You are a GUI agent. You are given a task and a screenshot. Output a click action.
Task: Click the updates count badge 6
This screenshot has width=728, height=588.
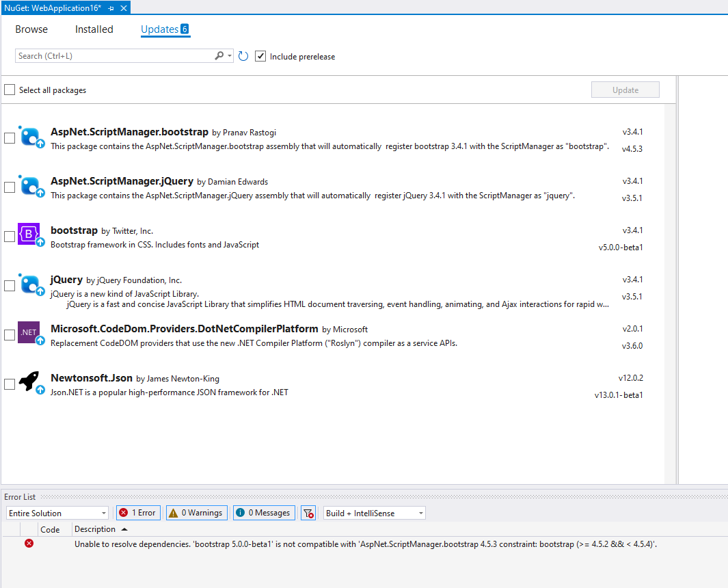[185, 29]
